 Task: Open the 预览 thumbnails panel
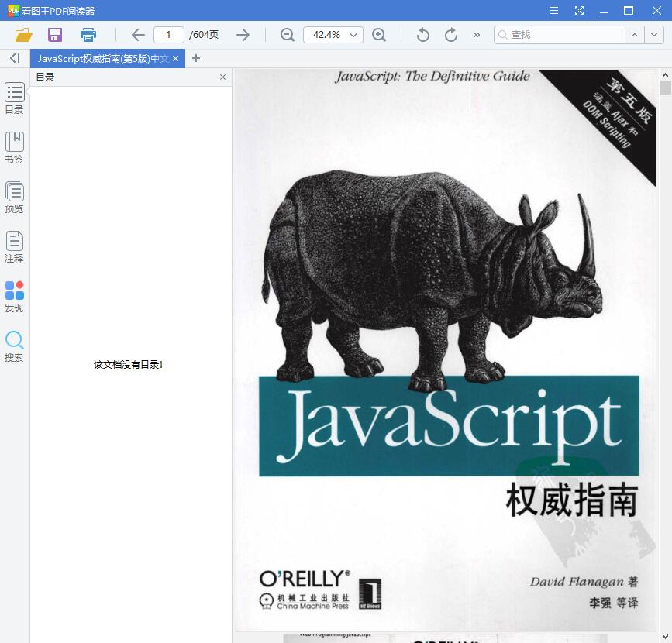(x=14, y=198)
